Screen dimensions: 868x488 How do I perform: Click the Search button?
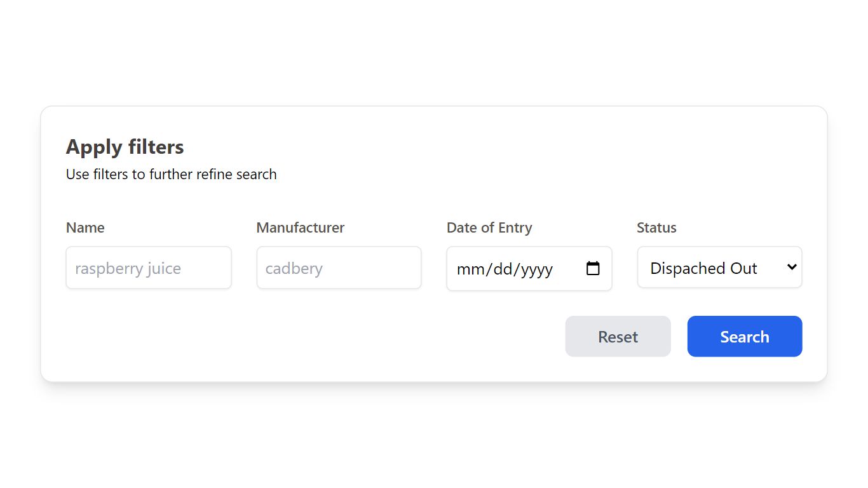click(744, 336)
